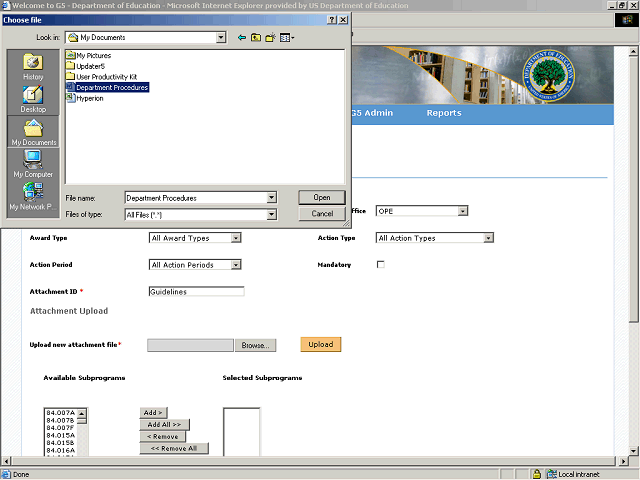Open the Office dropdown showing OPE

pos(422,211)
